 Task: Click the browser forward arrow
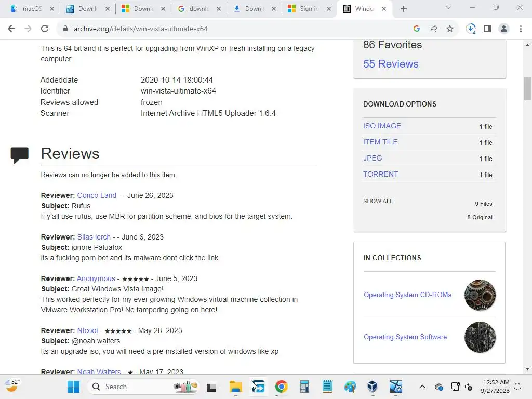(28, 29)
